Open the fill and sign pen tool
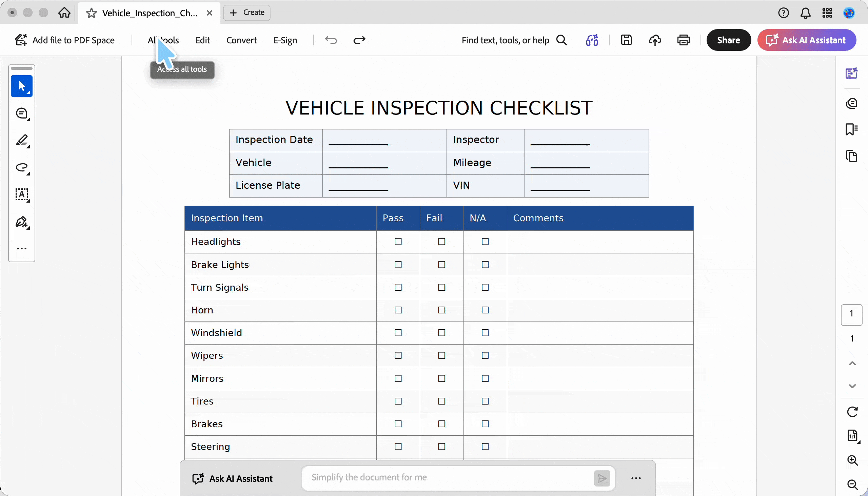This screenshot has width=868, height=496. [22, 222]
